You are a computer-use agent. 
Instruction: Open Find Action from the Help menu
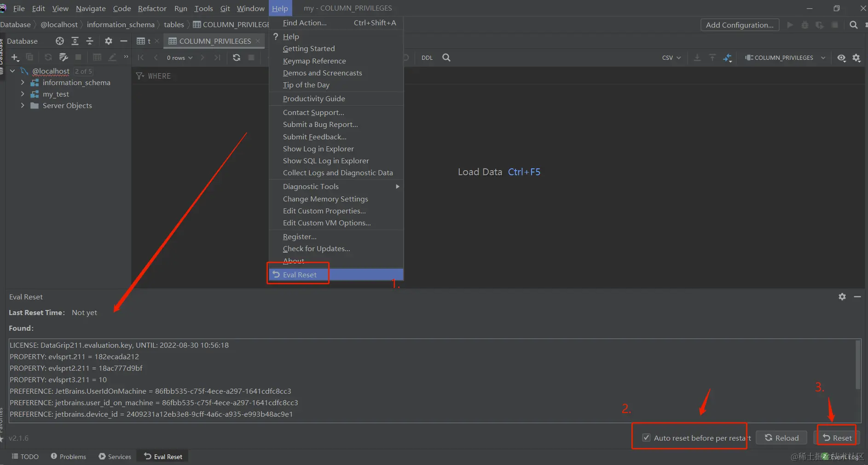336,23
